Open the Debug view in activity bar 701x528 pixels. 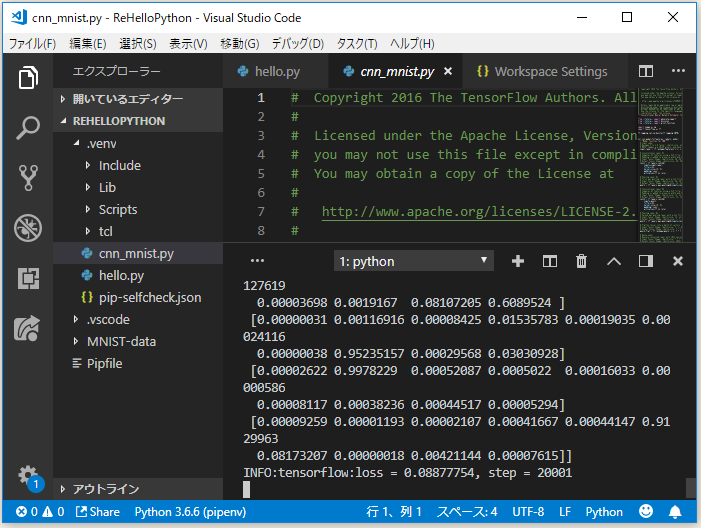28,228
